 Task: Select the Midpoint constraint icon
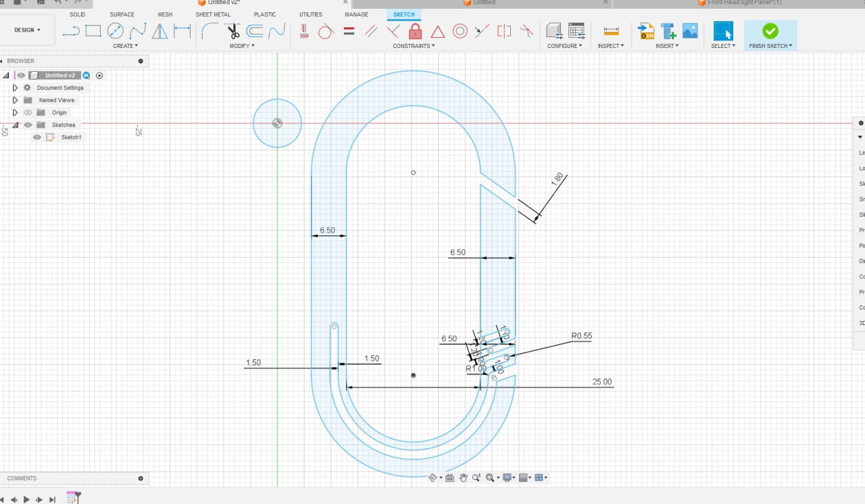click(482, 31)
